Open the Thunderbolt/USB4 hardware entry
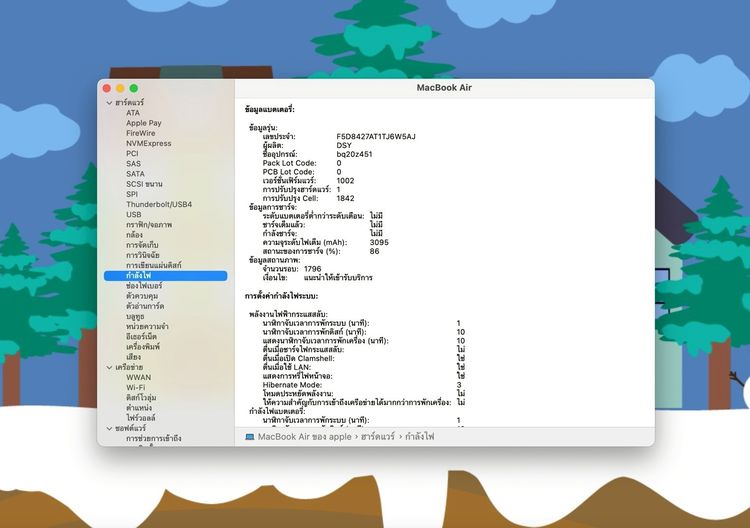The width and height of the screenshot is (750, 528). click(158, 204)
